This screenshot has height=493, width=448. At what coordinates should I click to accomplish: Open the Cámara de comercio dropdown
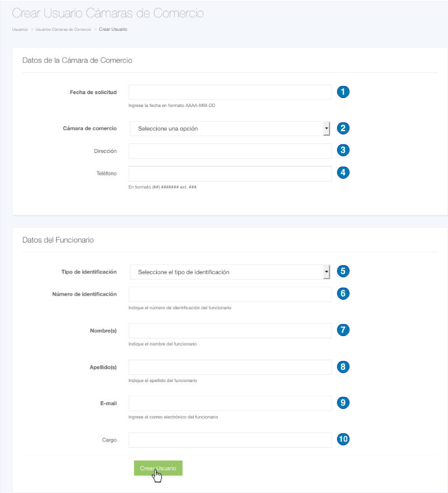coord(230,128)
